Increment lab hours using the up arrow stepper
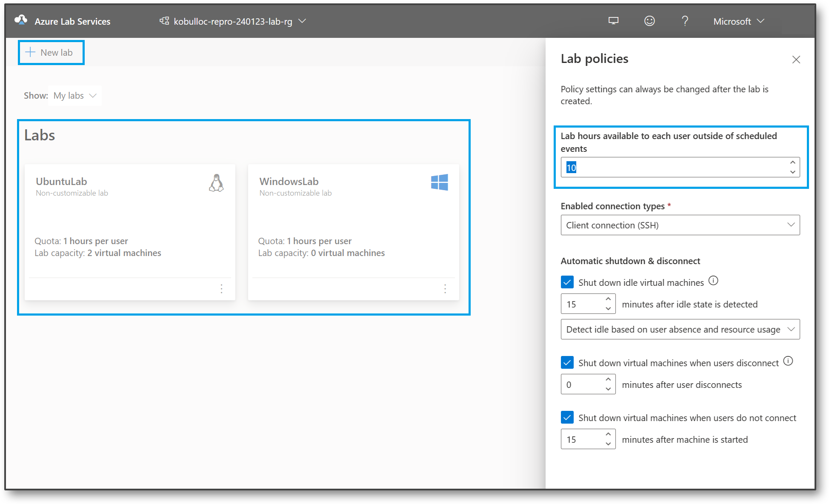The height and width of the screenshot is (504, 829). pyautogui.click(x=792, y=162)
